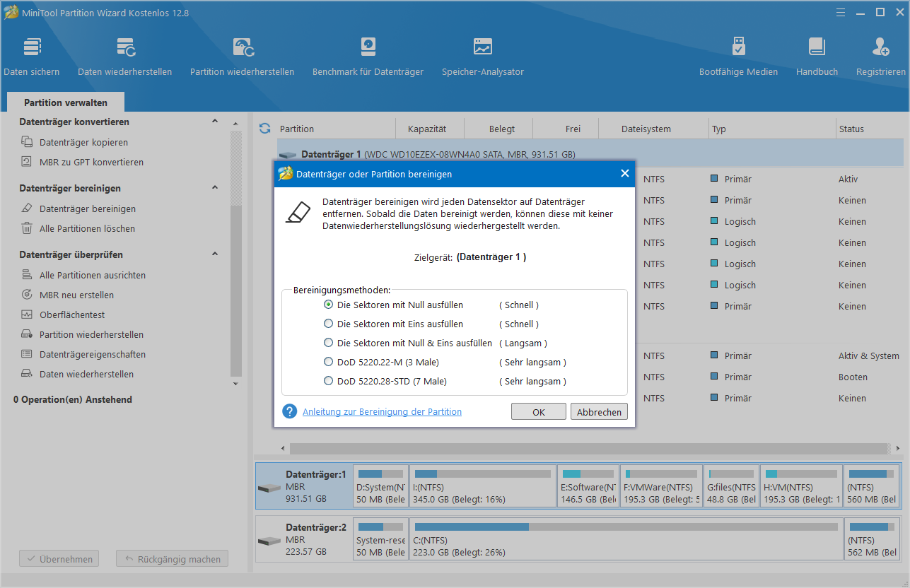Click Datenträger:1 disk icon in disk map
This screenshot has height=588, width=910.
269,488
